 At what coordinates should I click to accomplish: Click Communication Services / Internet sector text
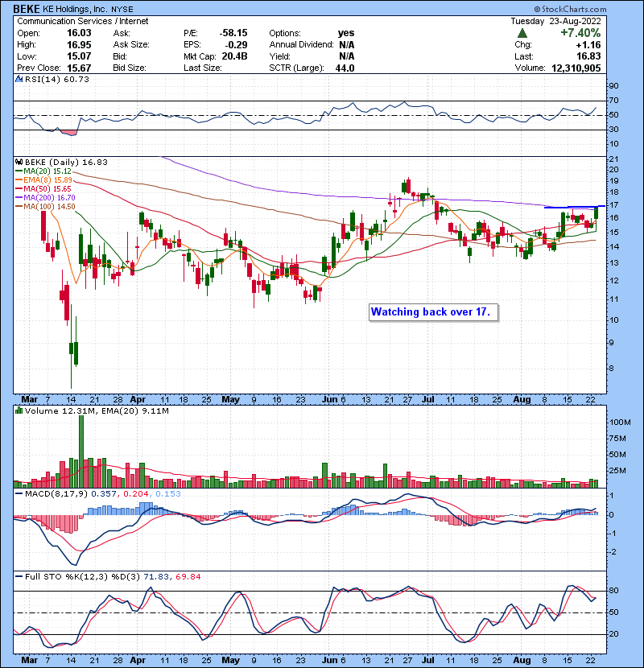tap(83, 21)
